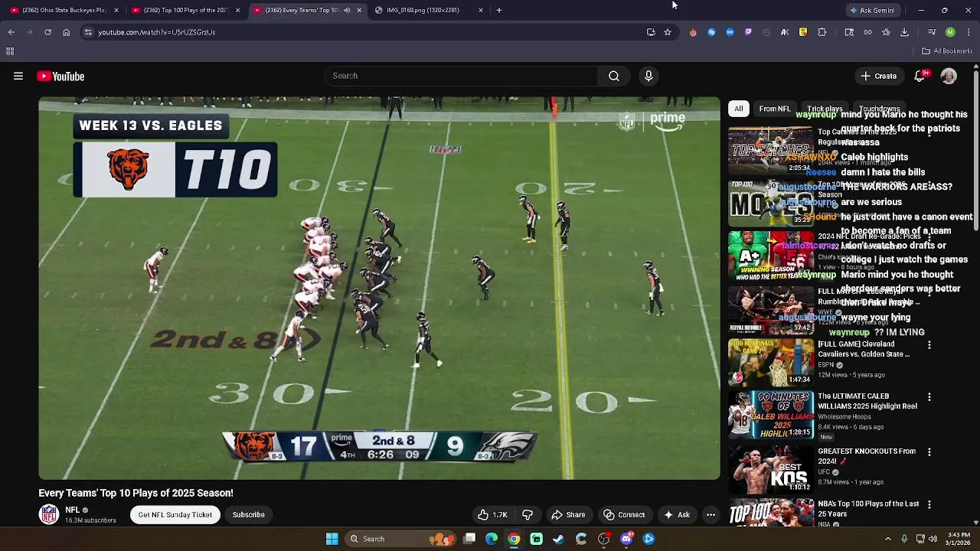Viewport: 980px width, 551px height.
Task: Open the YouTube guide hamburger menu
Action: (18, 76)
